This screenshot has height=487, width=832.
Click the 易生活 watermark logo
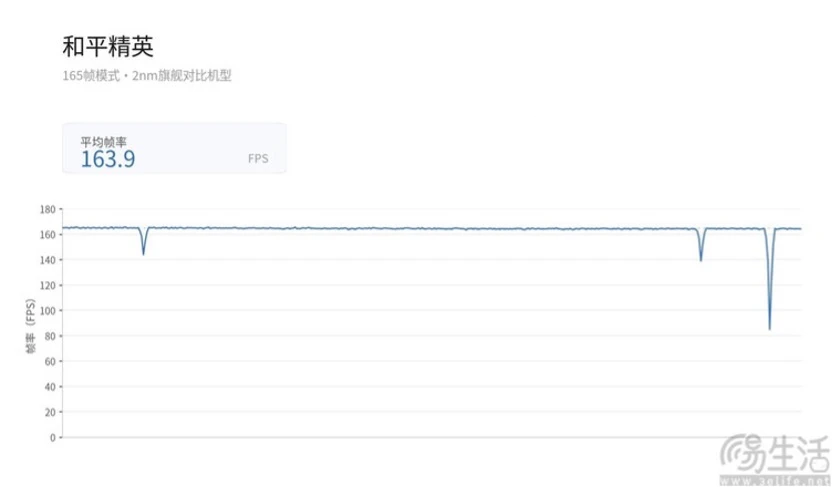tap(776, 455)
